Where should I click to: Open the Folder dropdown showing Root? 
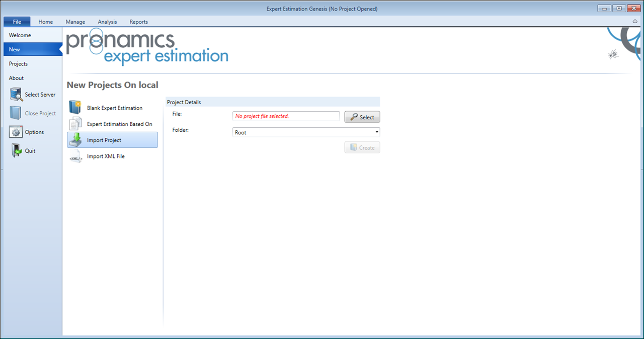306,132
